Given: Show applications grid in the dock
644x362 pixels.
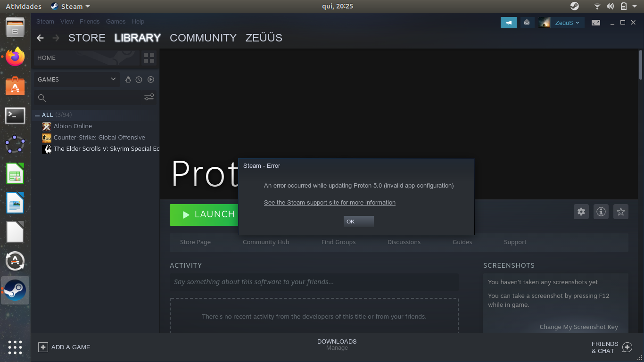Looking at the screenshot, I should point(15,347).
